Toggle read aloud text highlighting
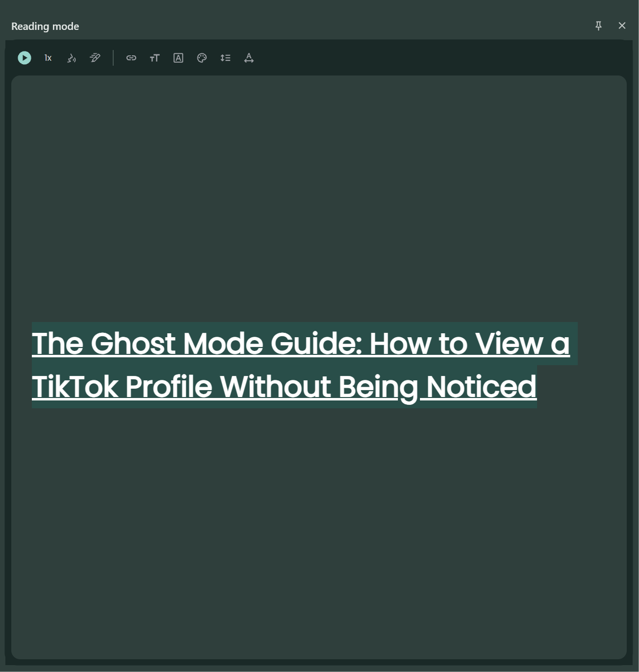Viewport: 639px width, 672px height. (95, 58)
